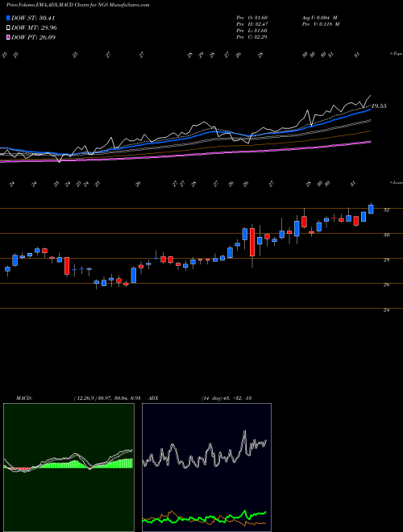The image size is (403, 532).
Task: Click the large red candlestick near 30
Action: point(252,243)
